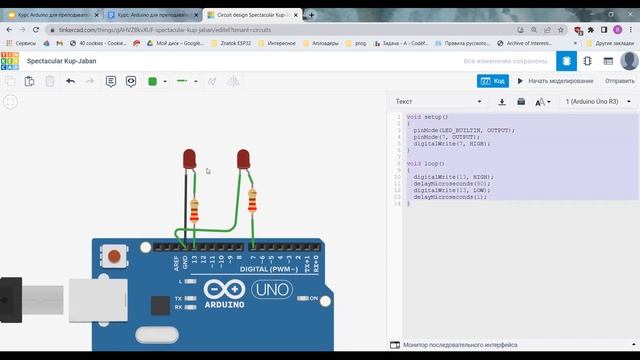Open the browser side panel icon
Viewport: 640px width, 360px height.
604,30
